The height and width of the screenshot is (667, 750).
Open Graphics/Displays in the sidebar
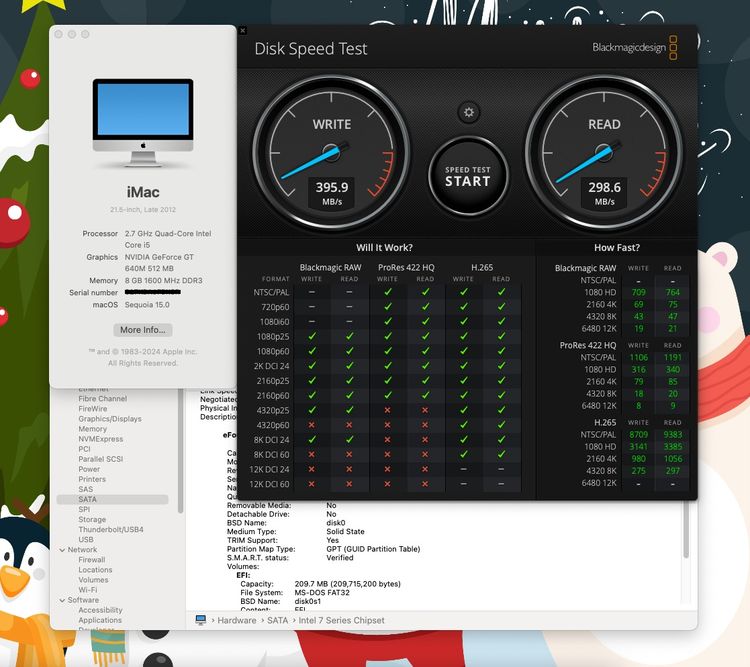coord(110,419)
